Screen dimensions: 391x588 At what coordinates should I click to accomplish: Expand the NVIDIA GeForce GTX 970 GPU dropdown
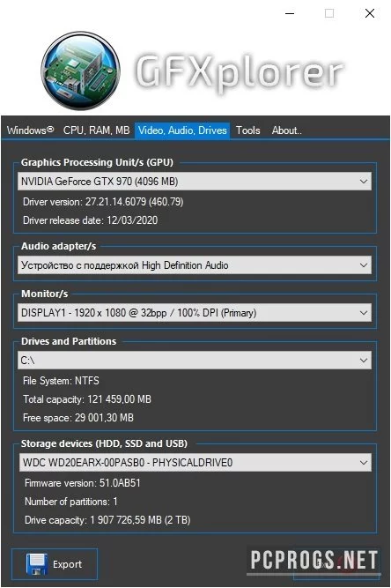pos(195,182)
